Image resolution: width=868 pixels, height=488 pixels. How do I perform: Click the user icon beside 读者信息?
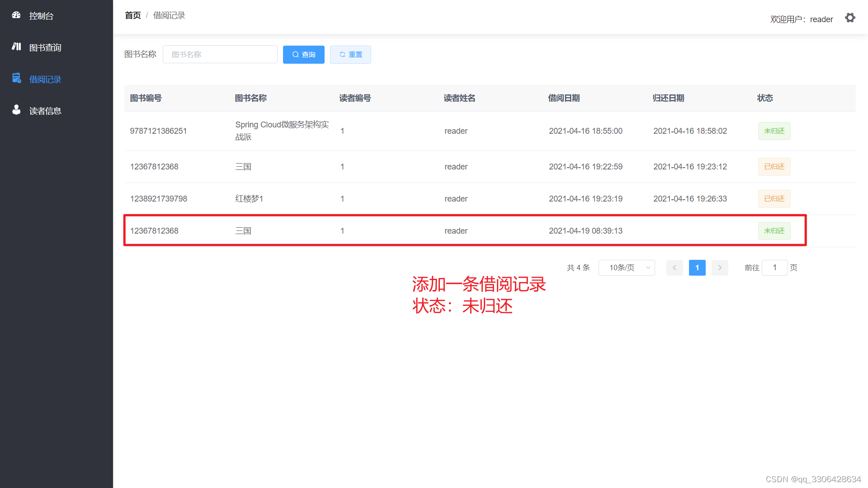tap(16, 110)
